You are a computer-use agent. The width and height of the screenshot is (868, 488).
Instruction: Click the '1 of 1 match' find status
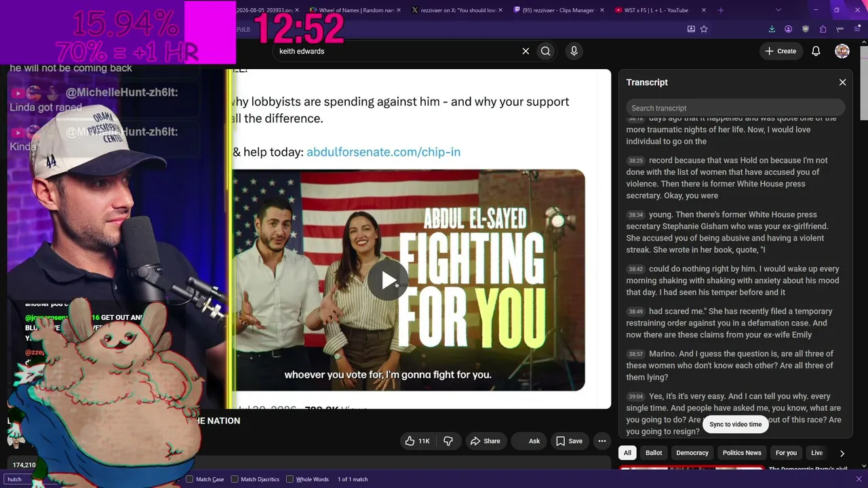click(353, 479)
